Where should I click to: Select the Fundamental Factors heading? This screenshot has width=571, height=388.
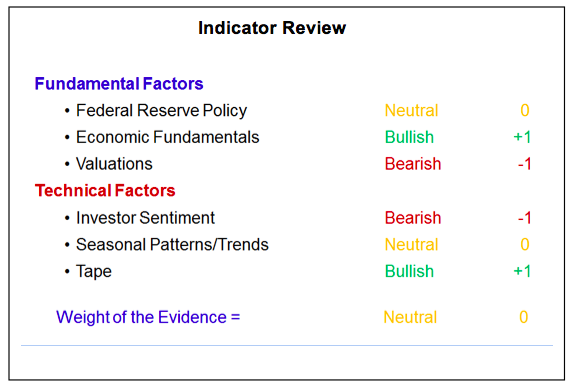pos(119,83)
